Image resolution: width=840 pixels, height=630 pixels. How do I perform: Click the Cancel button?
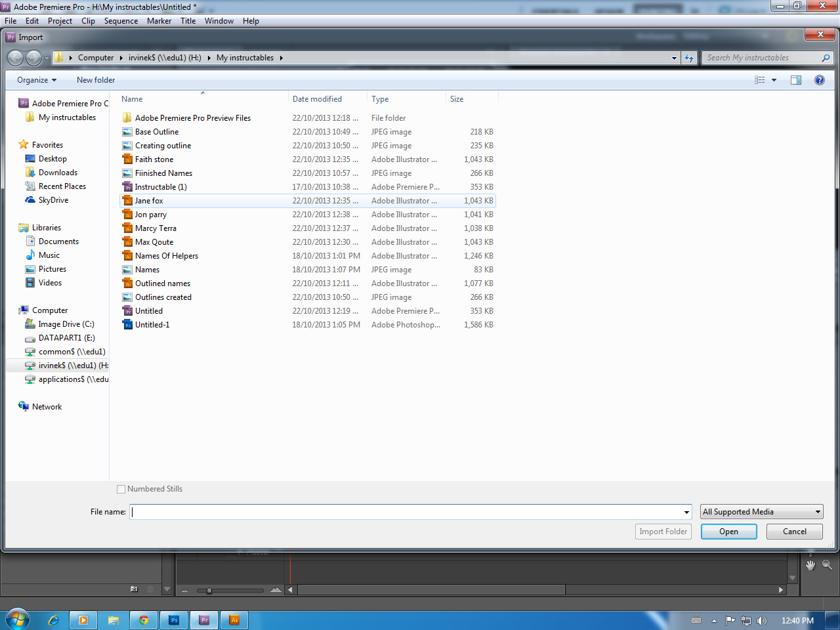794,531
